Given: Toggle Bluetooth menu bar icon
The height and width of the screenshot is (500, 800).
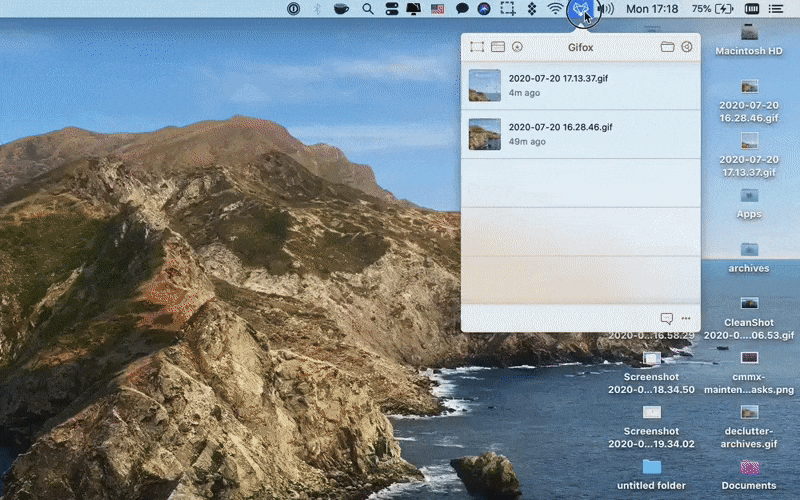Looking at the screenshot, I should click(317, 9).
